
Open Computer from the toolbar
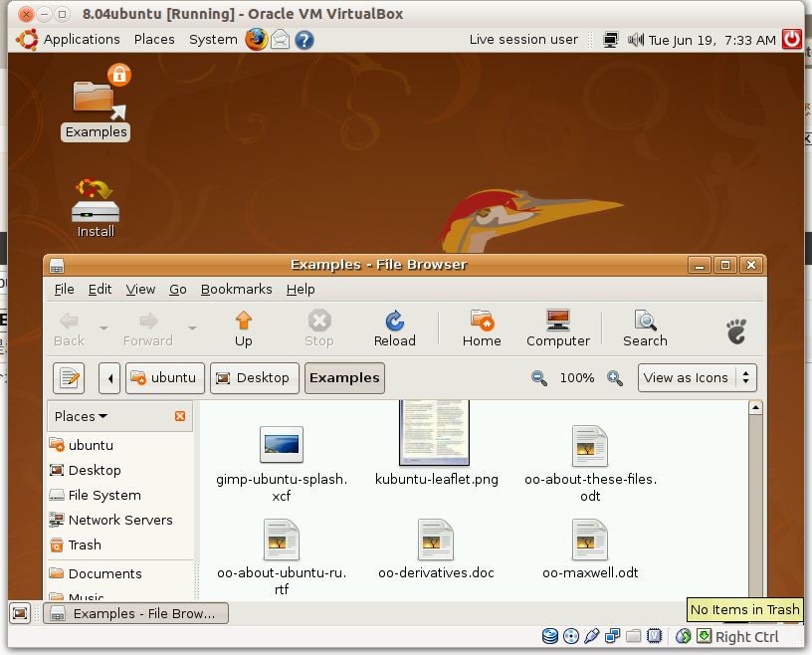click(x=558, y=328)
